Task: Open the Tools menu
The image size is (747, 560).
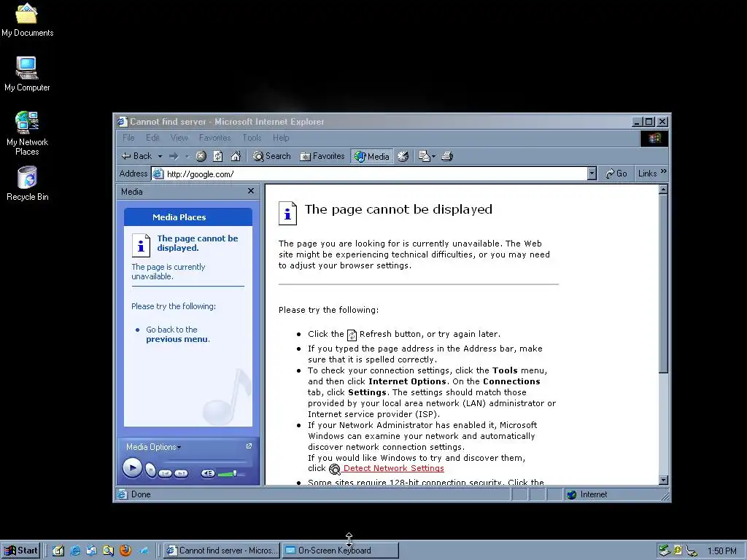Action: tap(252, 138)
